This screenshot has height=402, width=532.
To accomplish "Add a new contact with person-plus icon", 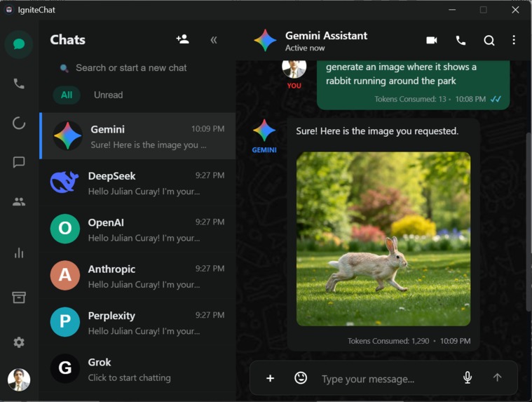I will click(182, 39).
